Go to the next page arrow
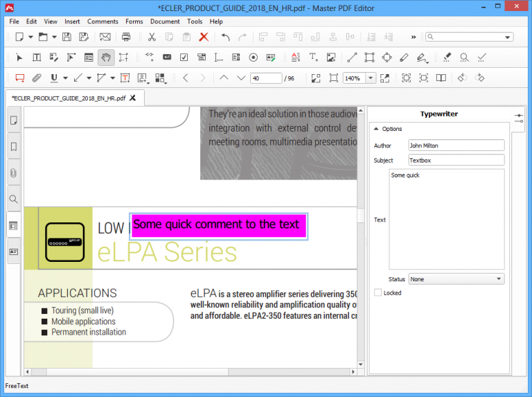The height and width of the screenshot is (397, 532). [x=241, y=78]
